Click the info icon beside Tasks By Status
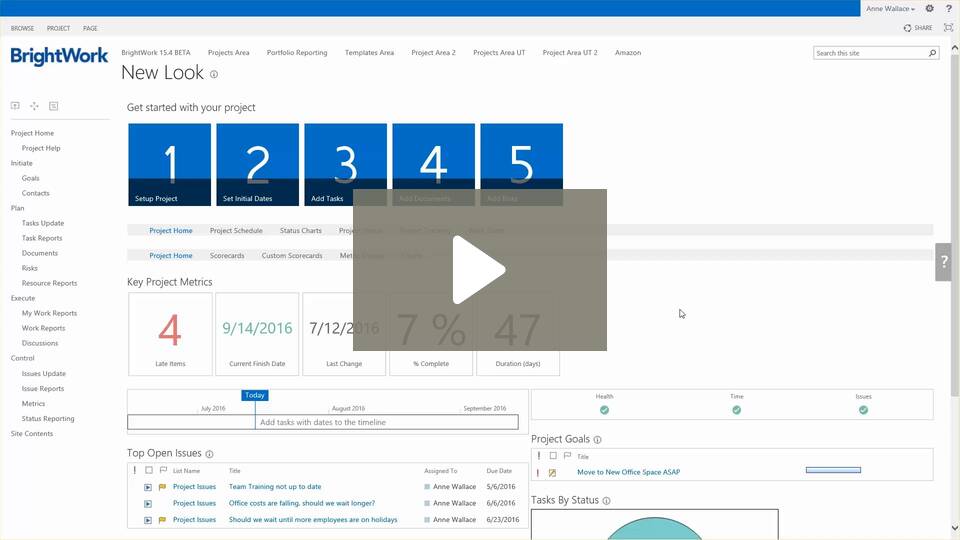Image resolution: width=960 pixels, height=540 pixels. click(606, 501)
